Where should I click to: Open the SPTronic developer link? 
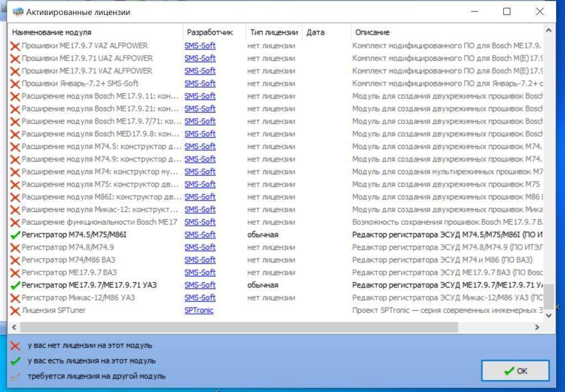click(x=199, y=310)
